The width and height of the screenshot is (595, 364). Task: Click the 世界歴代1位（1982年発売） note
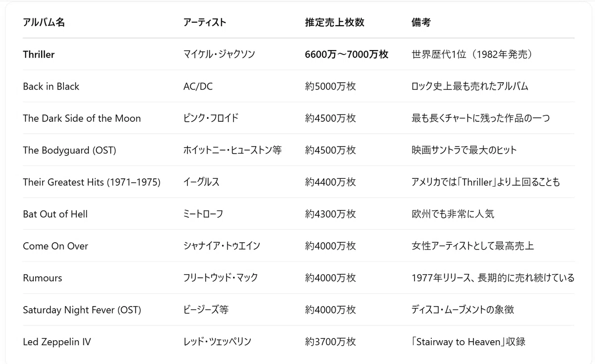473,54
